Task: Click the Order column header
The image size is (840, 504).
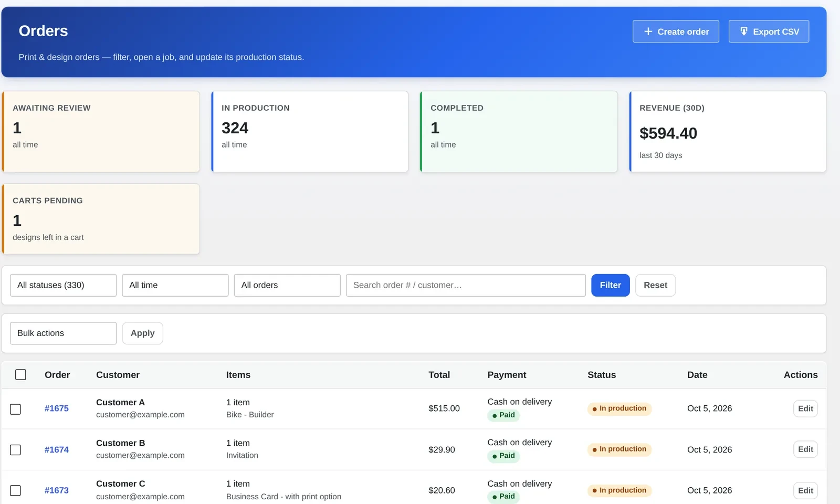Action: 57,375
